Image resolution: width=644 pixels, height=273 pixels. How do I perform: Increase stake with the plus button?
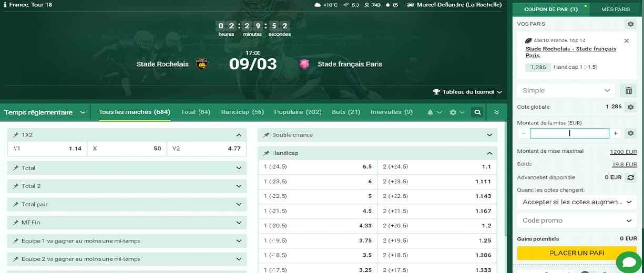(x=616, y=133)
